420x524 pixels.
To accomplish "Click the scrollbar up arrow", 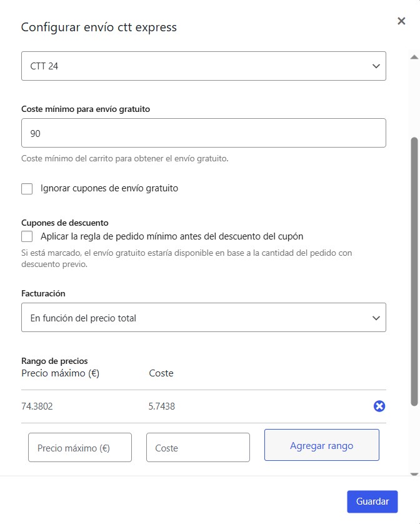I will point(414,57).
